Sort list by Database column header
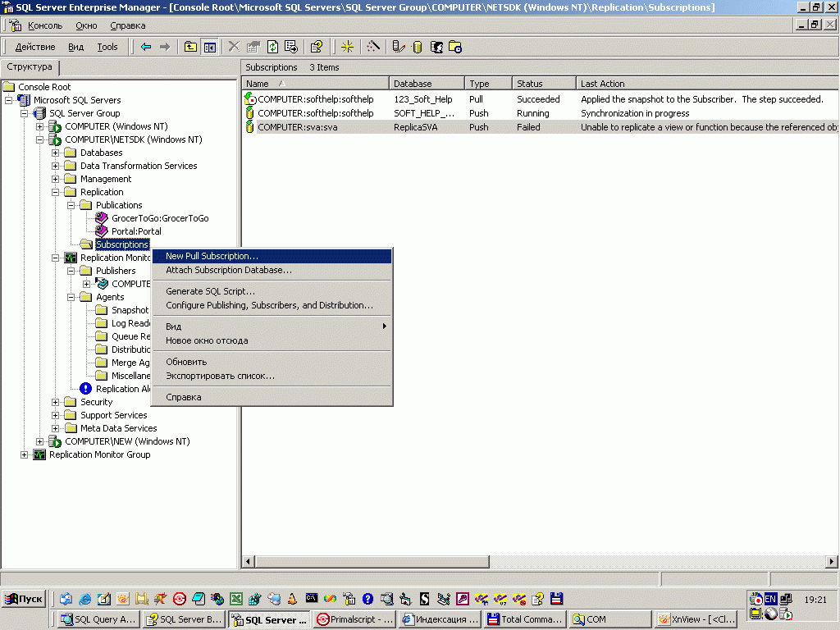The width and height of the screenshot is (840, 630). coord(427,84)
